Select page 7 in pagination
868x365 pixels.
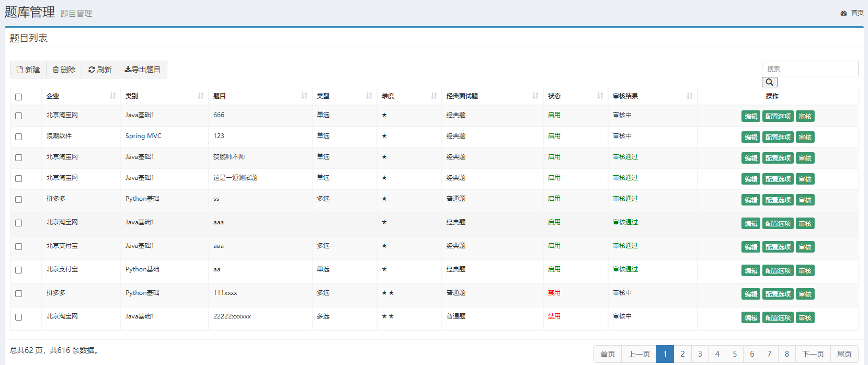769,354
